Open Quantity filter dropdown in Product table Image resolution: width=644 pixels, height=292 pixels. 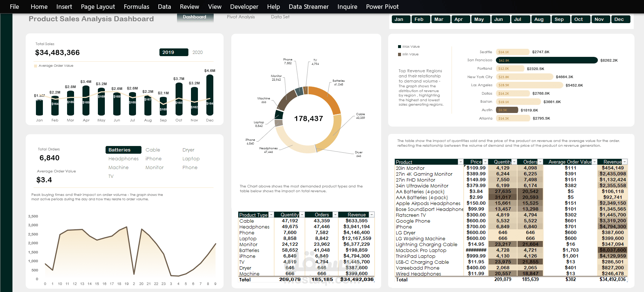(x=514, y=162)
